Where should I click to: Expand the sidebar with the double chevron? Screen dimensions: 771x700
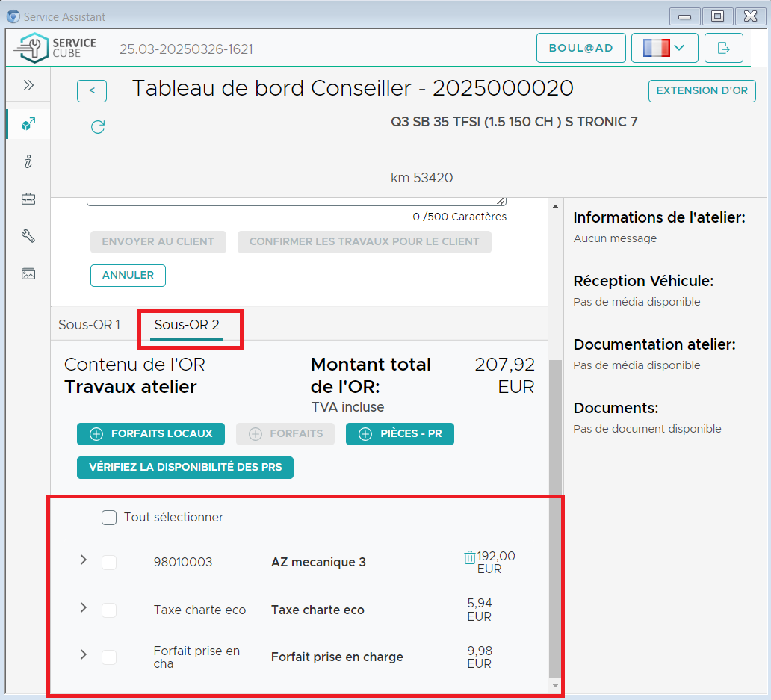point(28,85)
